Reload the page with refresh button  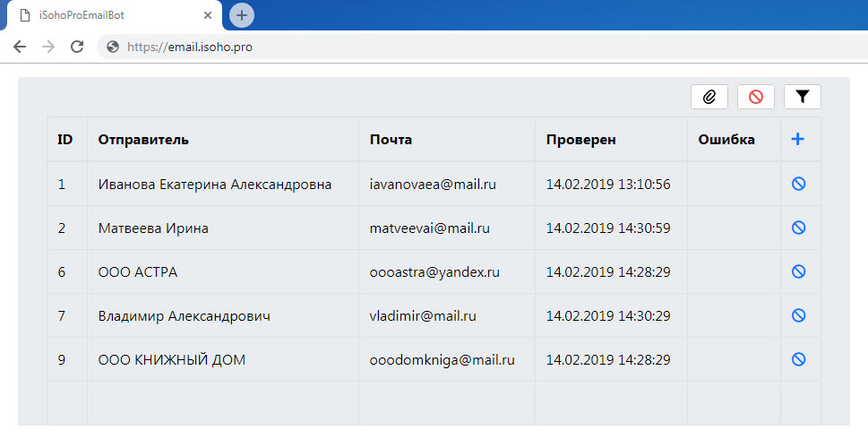pyautogui.click(x=77, y=47)
